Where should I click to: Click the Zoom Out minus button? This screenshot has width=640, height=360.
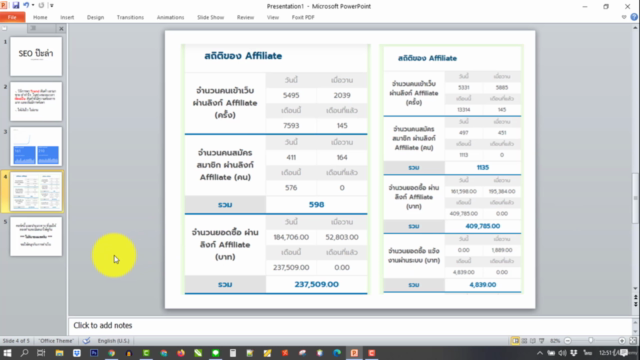click(568, 341)
